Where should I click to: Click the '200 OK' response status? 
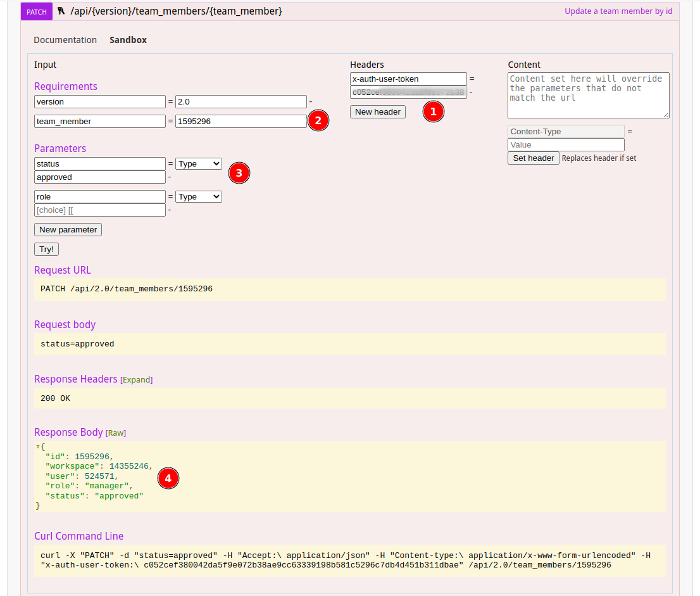tap(55, 398)
